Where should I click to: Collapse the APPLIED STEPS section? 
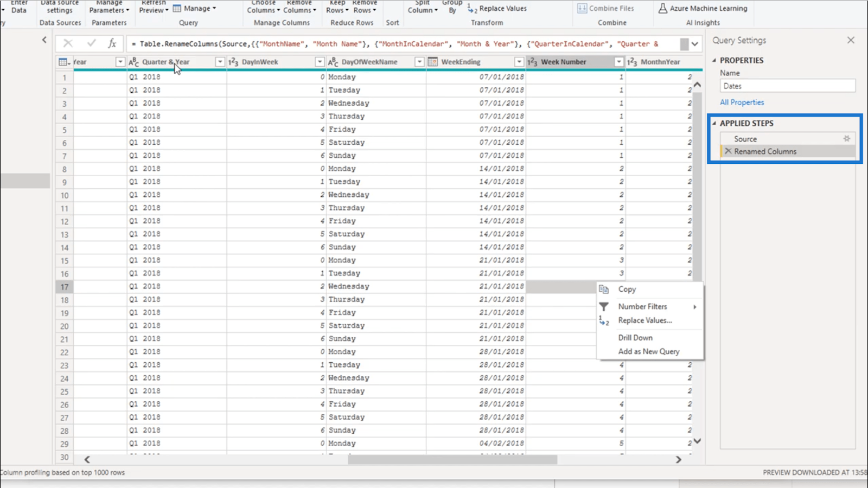[x=714, y=123]
